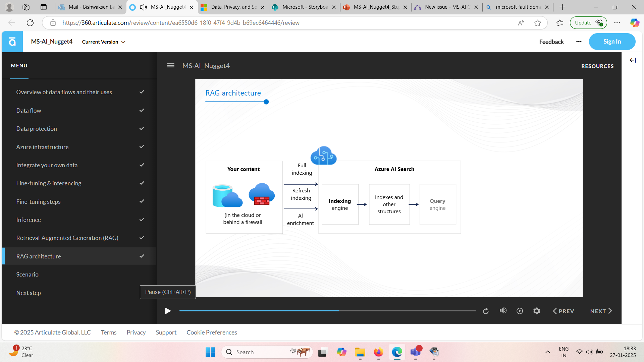Click the browser Update button
The height and width of the screenshot is (362, 644).
pos(588,23)
